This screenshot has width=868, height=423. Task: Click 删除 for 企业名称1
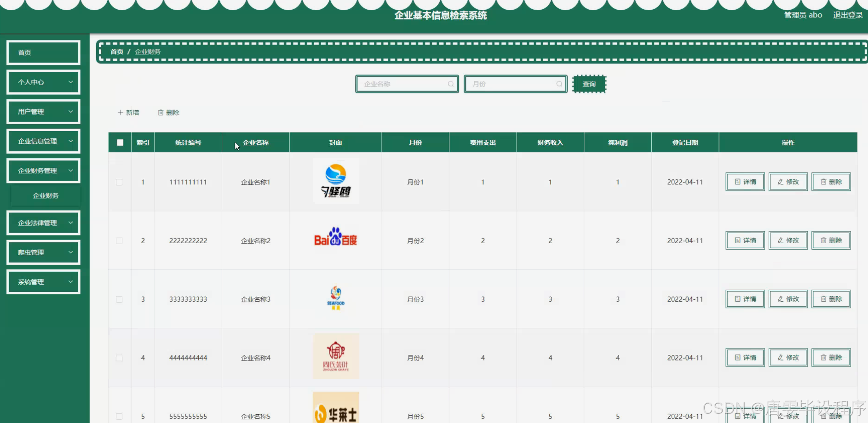831,182
